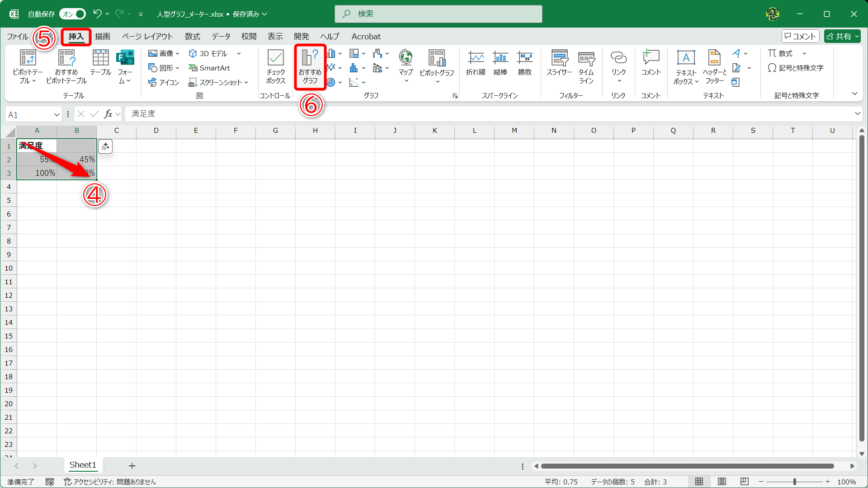Click the SmartArt icon
The width and height of the screenshot is (868, 488).
point(210,68)
